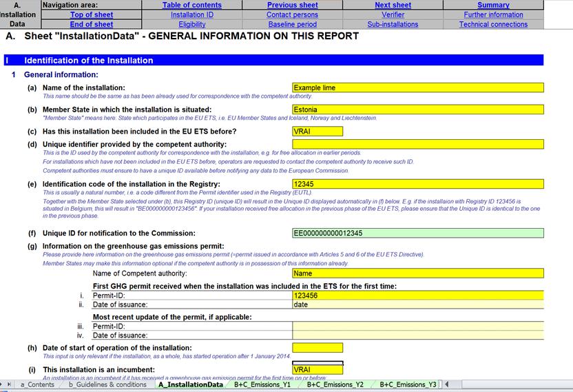
Task: Select the included in EU ETS before field
Action: 317,132
